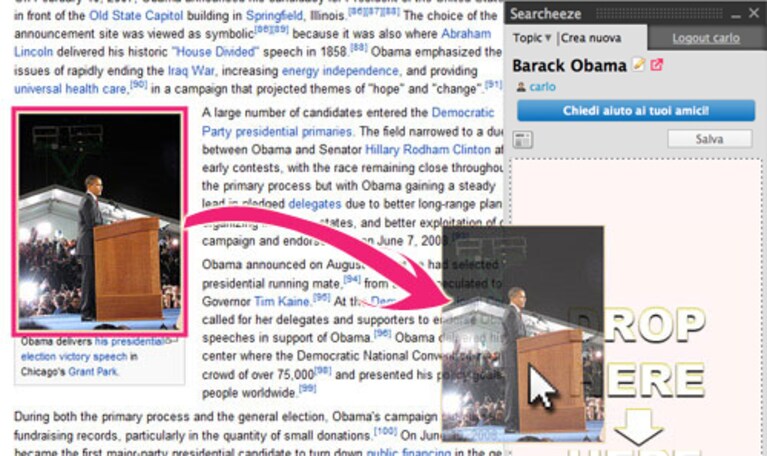Open the "House Divided" speech link
767x456 pixels.
(x=215, y=52)
